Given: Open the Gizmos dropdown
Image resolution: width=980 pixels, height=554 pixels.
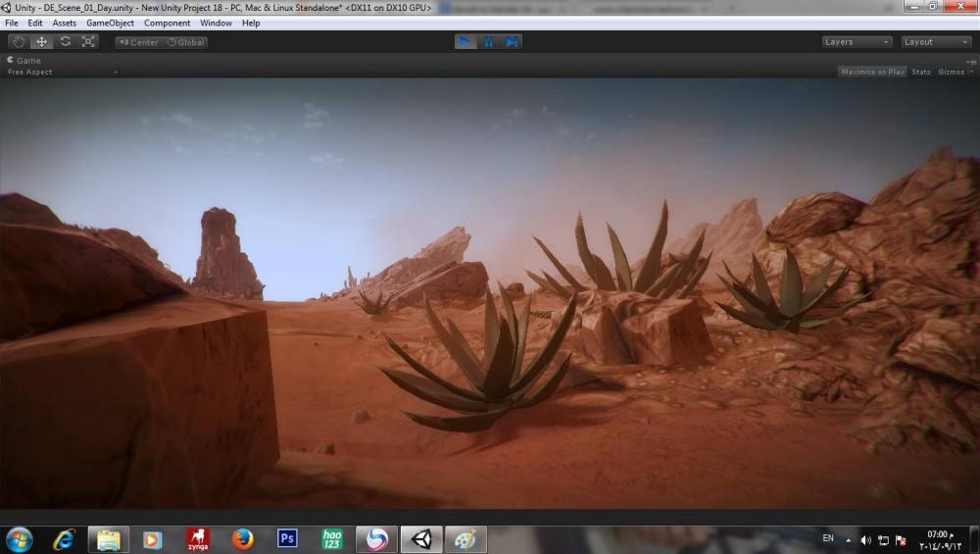Looking at the screenshot, I should pos(955,72).
